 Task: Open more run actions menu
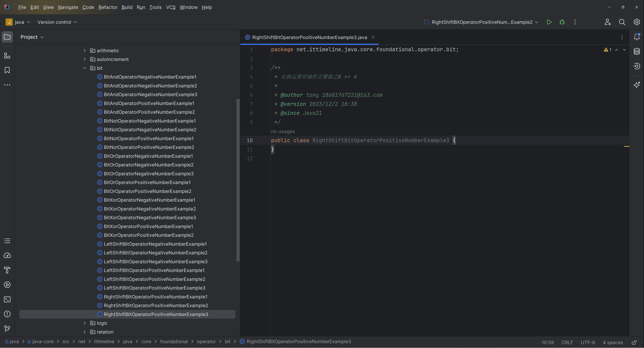click(x=575, y=22)
